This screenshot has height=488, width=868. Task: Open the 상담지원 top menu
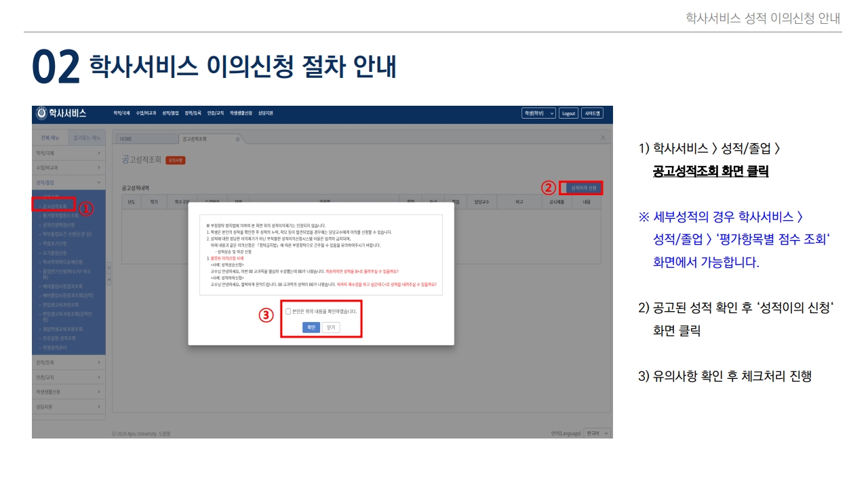click(x=265, y=113)
